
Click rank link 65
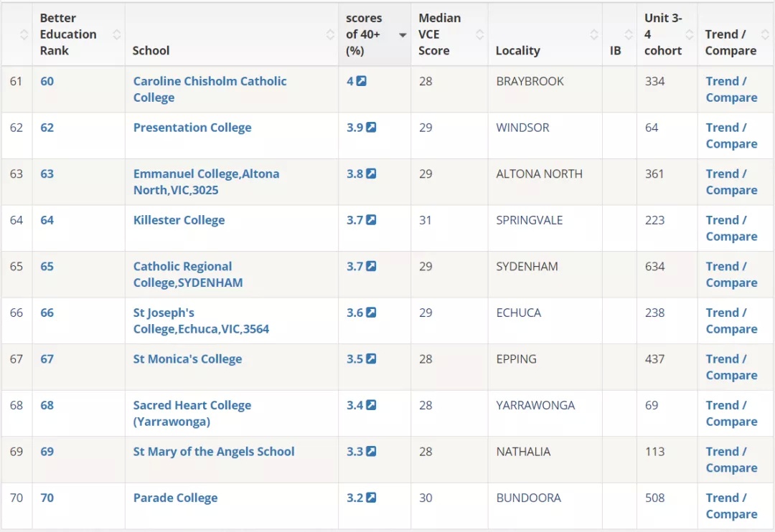coord(47,266)
